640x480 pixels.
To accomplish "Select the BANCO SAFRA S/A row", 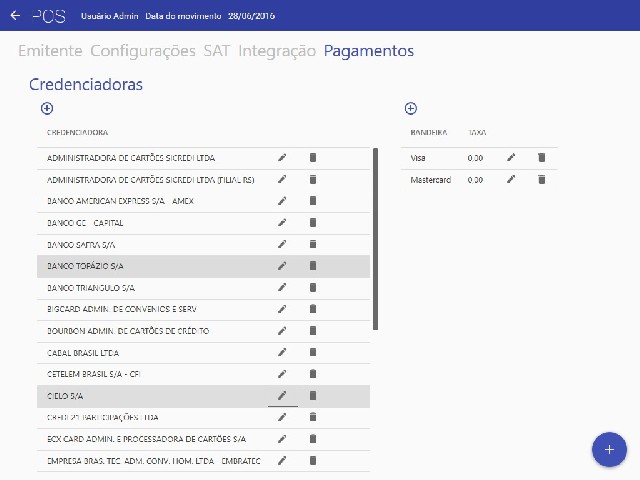I will click(x=203, y=244).
